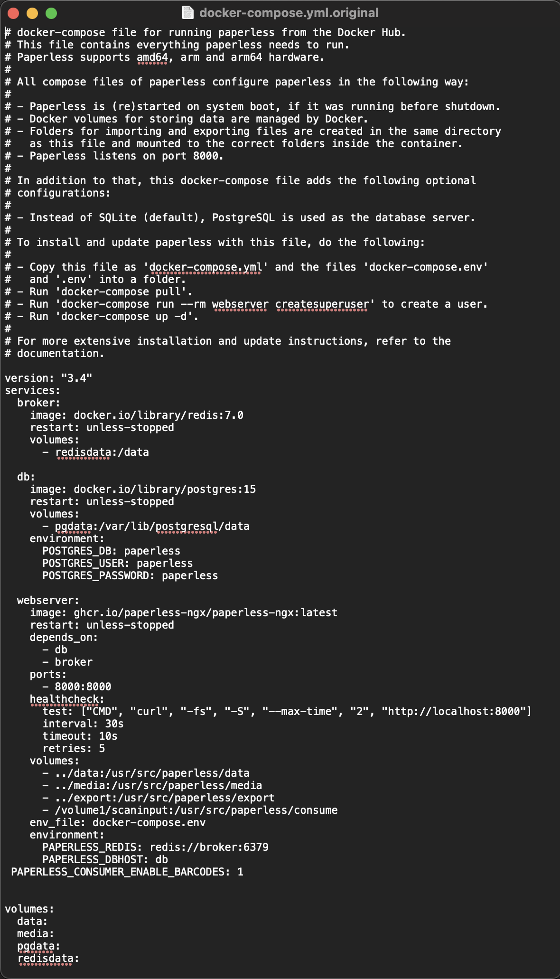560x979 pixels.
Task: Click the paperless-ngx:latest image line
Action: coord(184,613)
